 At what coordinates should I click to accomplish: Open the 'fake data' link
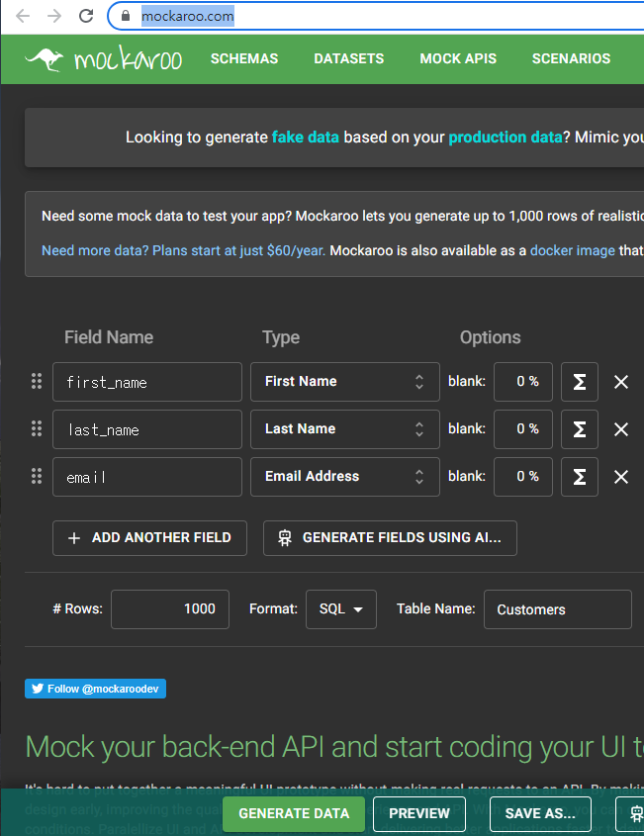point(306,138)
